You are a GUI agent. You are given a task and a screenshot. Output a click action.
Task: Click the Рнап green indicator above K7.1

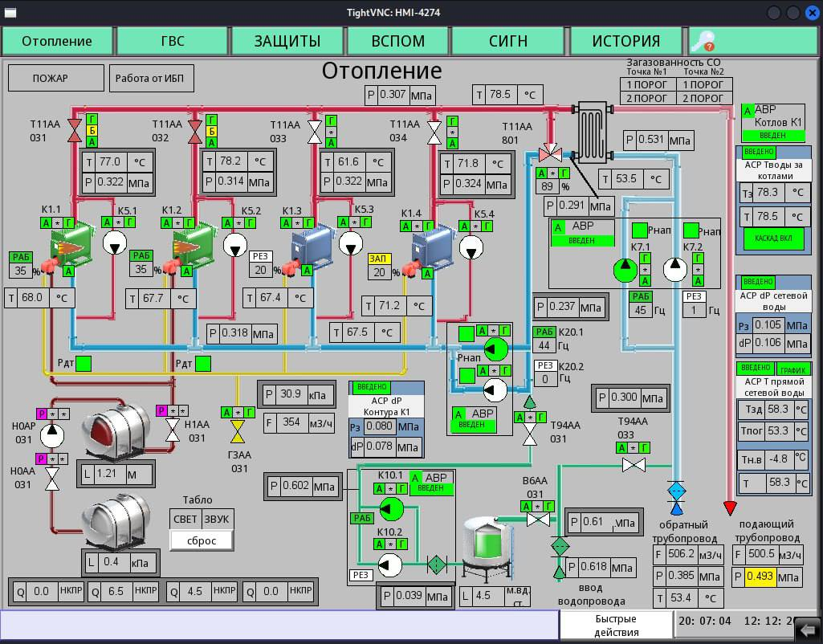click(x=639, y=230)
